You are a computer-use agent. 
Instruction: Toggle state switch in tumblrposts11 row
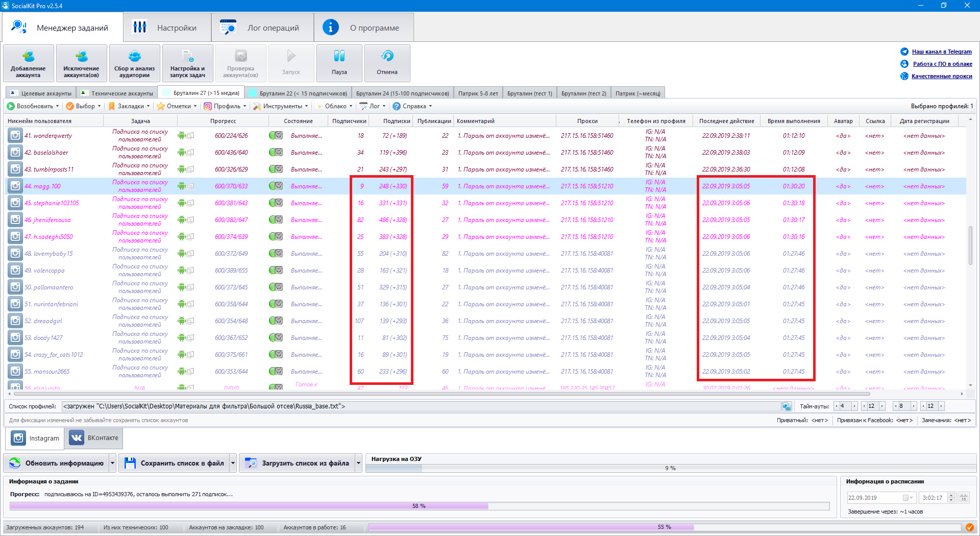(276, 169)
